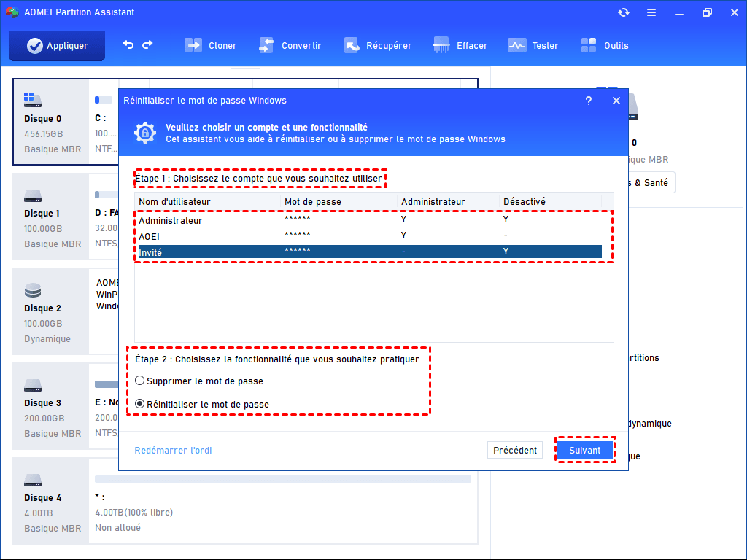Viewport: 747px width, 560px height.
Task: Click the dialog help question mark
Action: (589, 101)
